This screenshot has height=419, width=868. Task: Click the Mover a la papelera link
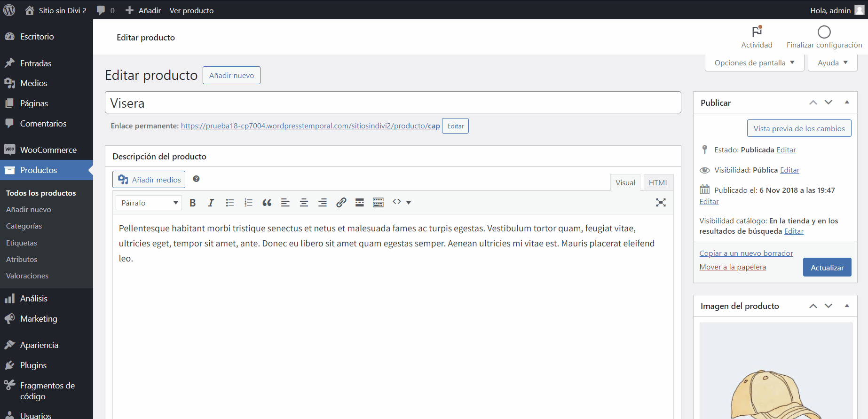pyautogui.click(x=732, y=267)
